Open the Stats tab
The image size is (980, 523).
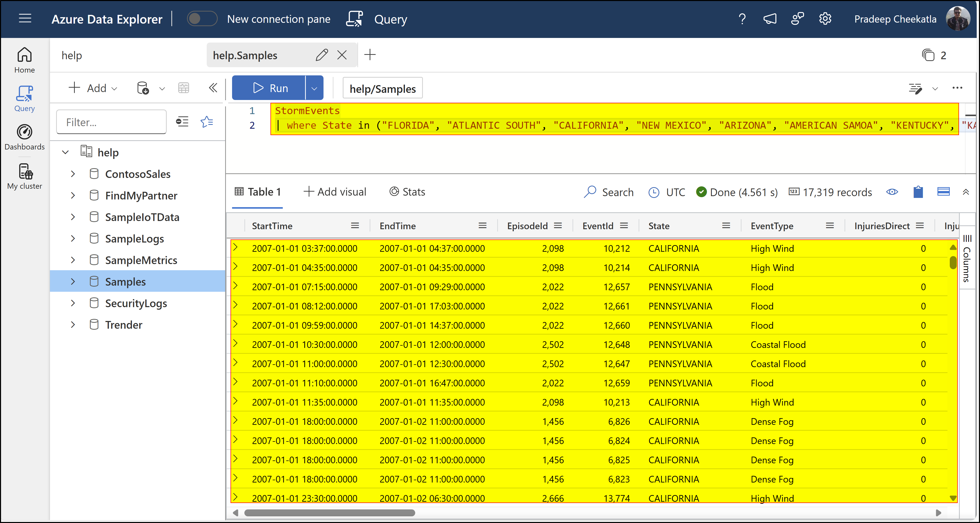click(x=407, y=192)
